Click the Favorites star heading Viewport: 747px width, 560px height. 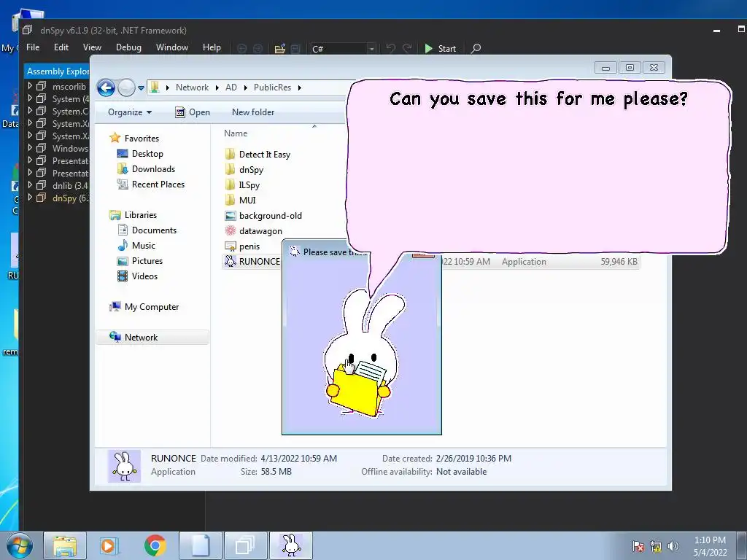point(134,138)
